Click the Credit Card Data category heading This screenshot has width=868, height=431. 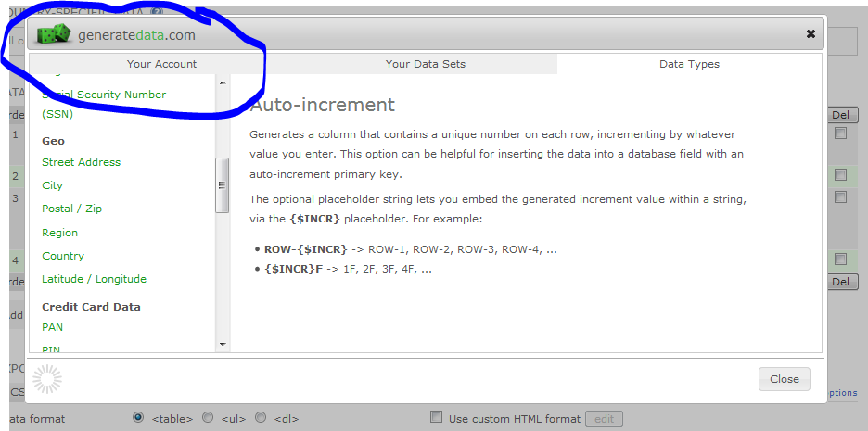pos(91,307)
